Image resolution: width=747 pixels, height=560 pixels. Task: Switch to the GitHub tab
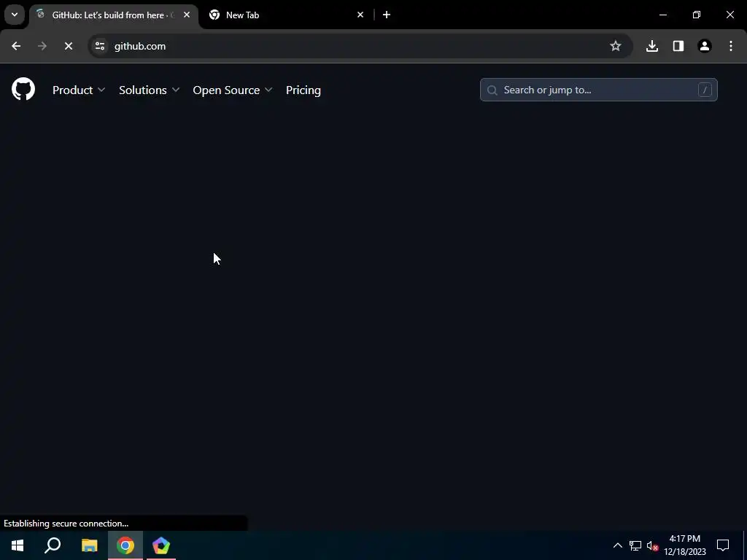(113, 15)
